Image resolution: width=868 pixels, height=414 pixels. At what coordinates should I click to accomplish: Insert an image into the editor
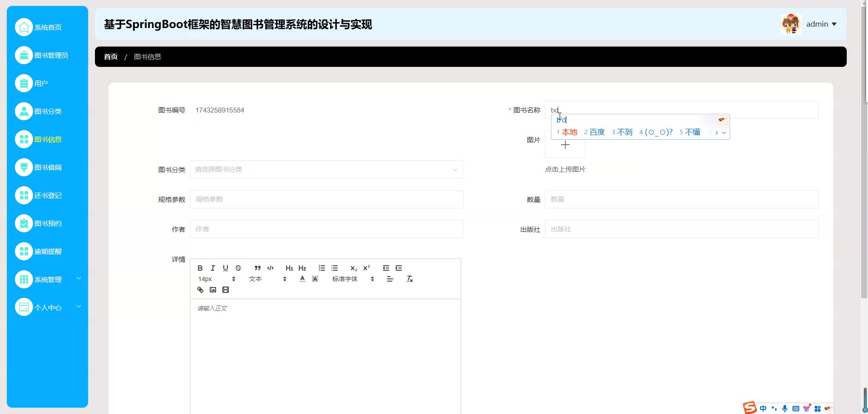pos(213,290)
